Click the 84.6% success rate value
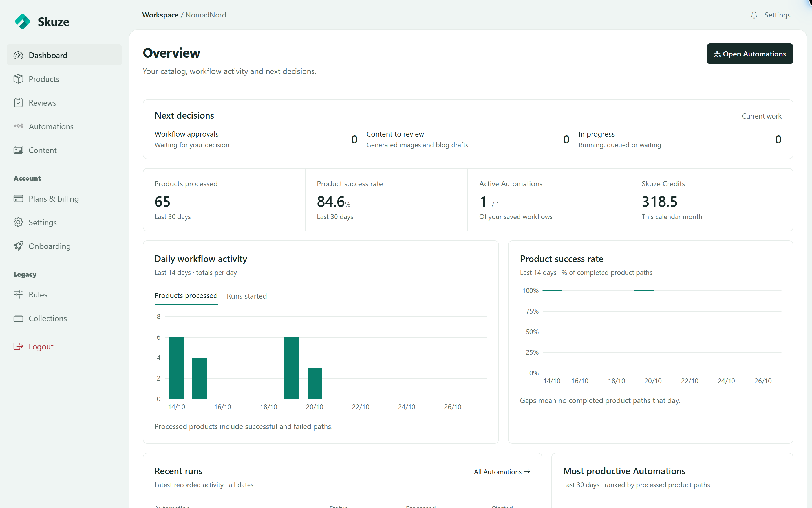 [x=334, y=202]
